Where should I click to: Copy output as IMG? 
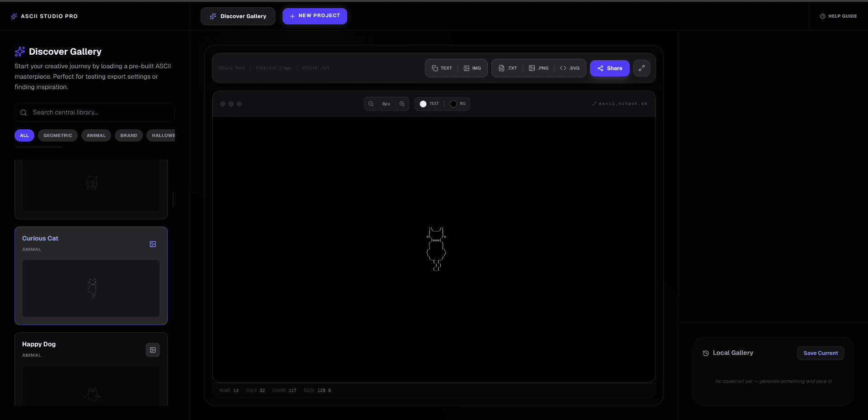pyautogui.click(x=472, y=68)
